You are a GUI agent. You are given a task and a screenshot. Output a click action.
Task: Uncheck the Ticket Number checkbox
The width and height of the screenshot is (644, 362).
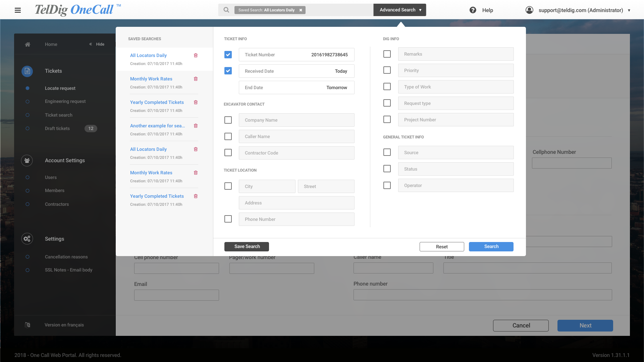(x=228, y=55)
